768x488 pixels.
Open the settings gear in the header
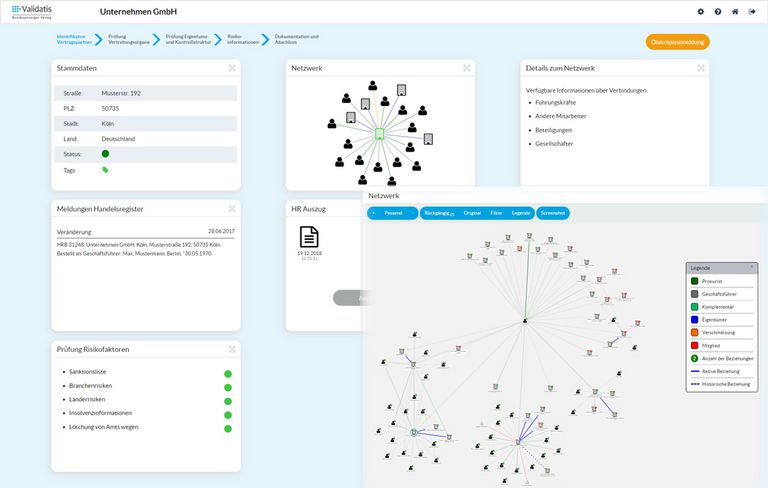point(700,12)
